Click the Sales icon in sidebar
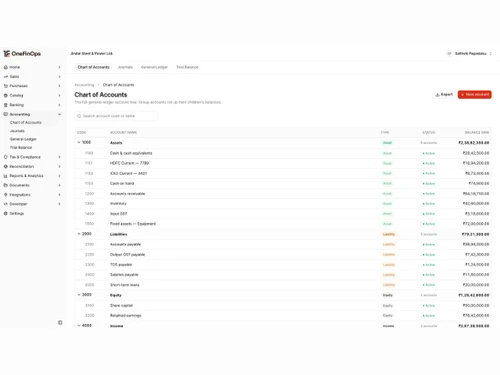The height and width of the screenshot is (375, 500). pos(6,77)
